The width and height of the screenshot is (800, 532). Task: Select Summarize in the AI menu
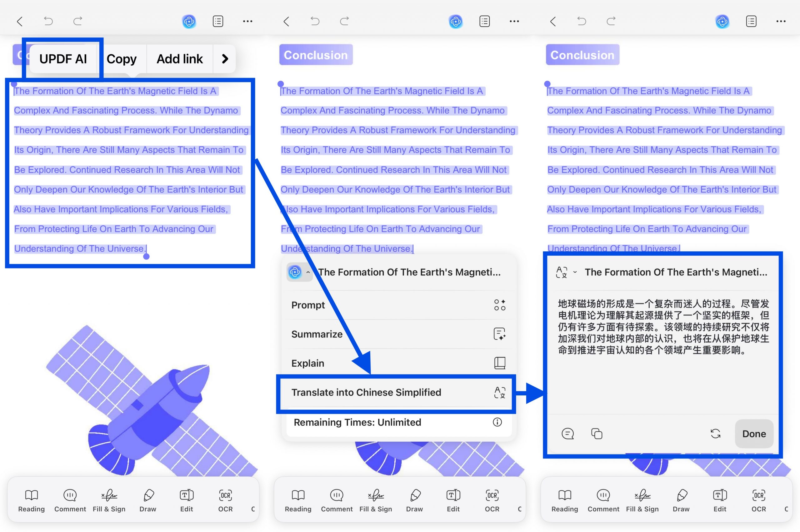399,334
